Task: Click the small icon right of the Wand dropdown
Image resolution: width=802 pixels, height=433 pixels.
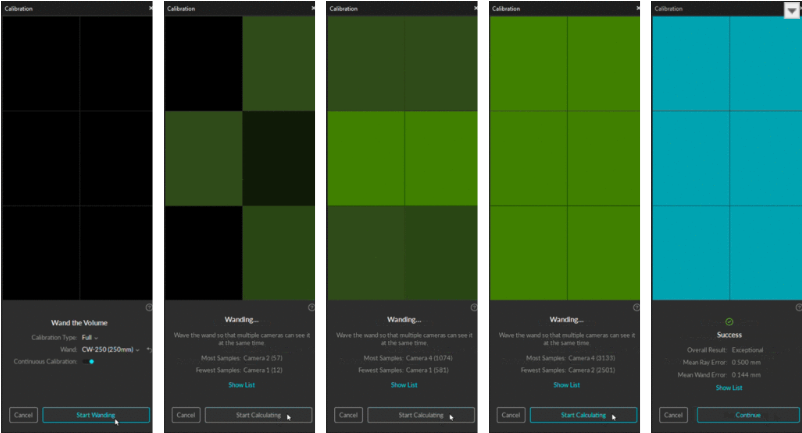Action: pos(148,350)
